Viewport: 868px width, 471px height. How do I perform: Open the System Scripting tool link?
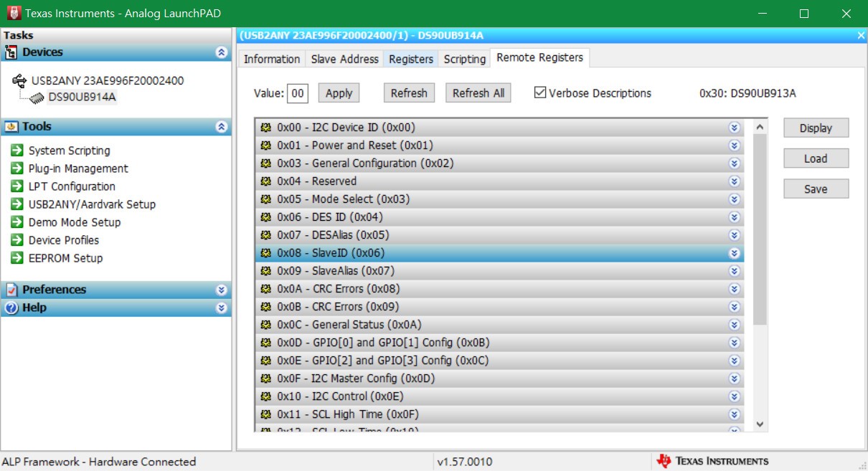pyautogui.click(x=69, y=151)
